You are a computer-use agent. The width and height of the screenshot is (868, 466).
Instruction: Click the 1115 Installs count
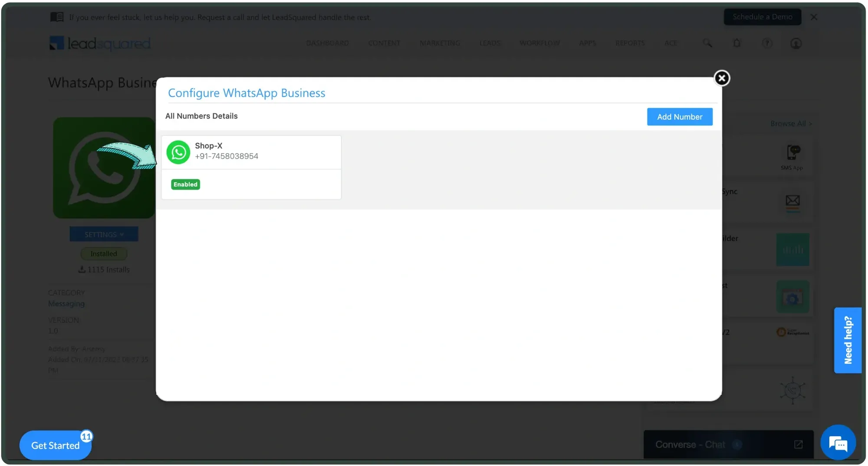pyautogui.click(x=104, y=269)
